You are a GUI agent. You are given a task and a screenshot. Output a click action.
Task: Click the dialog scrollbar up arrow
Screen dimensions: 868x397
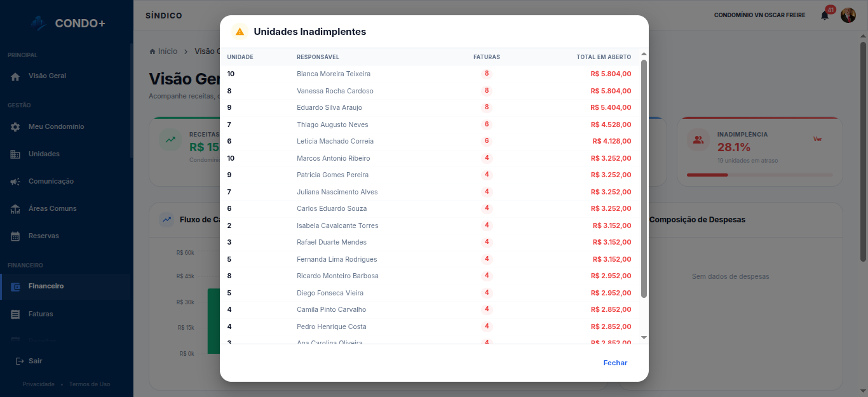click(x=644, y=54)
